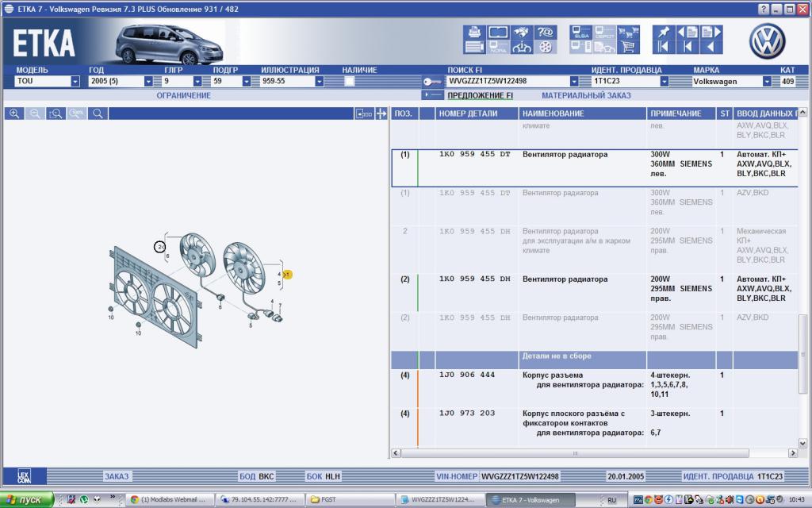Click the пуск Start button
Viewport: 812px width, 508px height.
click(x=27, y=500)
